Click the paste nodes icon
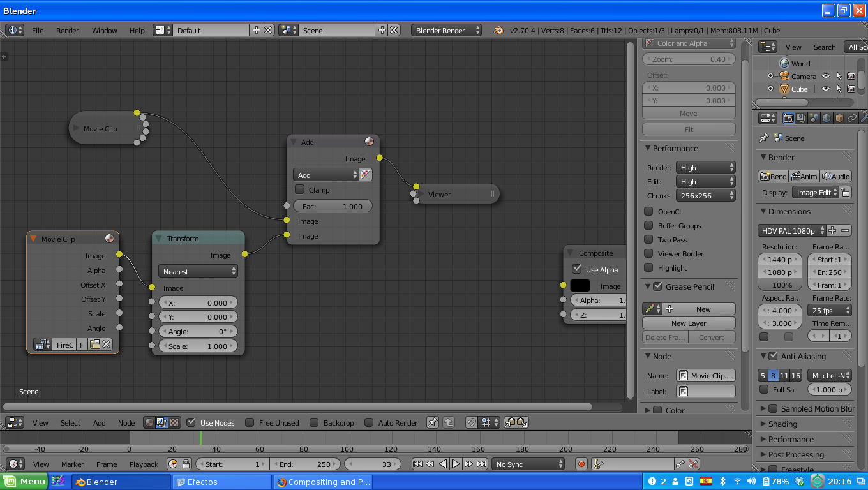 [x=522, y=422]
